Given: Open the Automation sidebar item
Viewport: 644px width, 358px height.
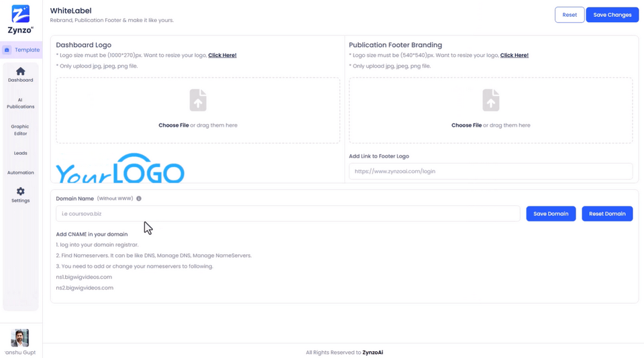Looking at the screenshot, I should (21, 173).
